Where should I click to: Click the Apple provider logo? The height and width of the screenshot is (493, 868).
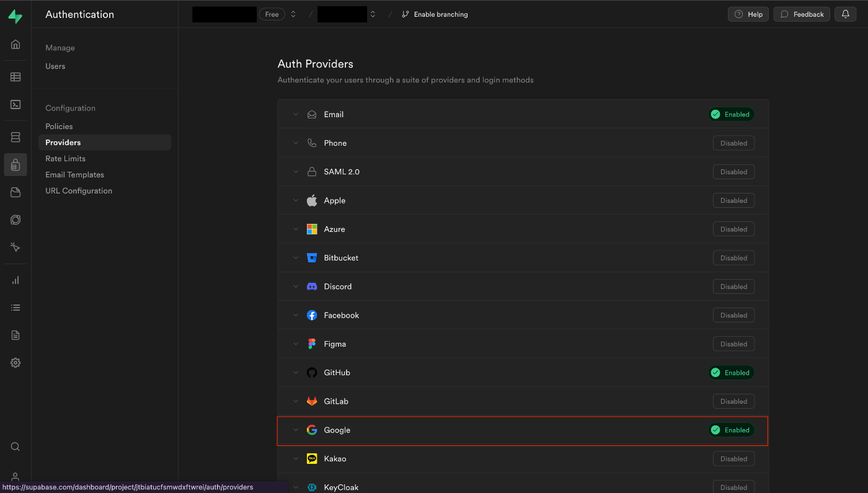click(x=312, y=200)
